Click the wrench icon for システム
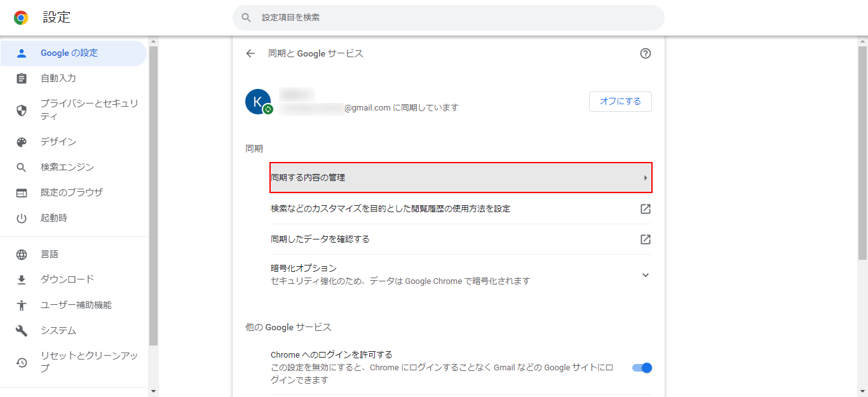This screenshot has height=397, width=868. pos(22,331)
